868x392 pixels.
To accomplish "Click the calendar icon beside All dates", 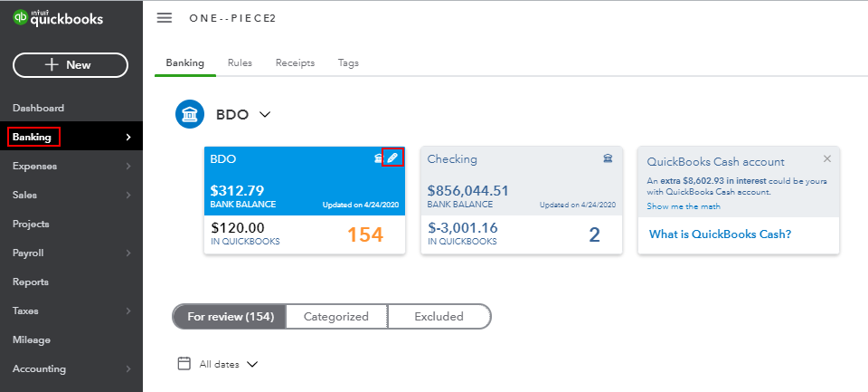I will coord(184,364).
